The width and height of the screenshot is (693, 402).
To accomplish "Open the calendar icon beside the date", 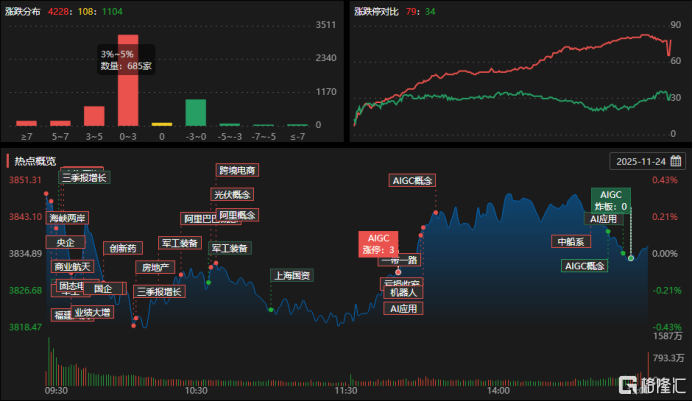I will pyautogui.click(x=675, y=161).
